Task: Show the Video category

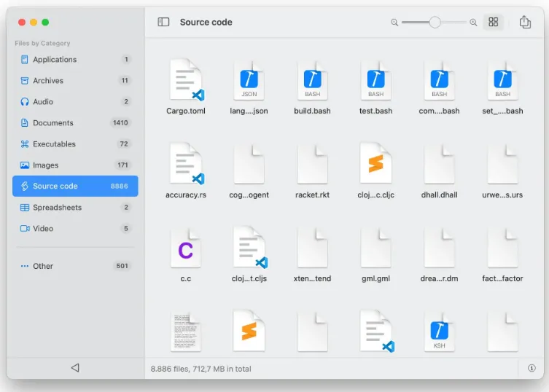Action: click(75, 229)
